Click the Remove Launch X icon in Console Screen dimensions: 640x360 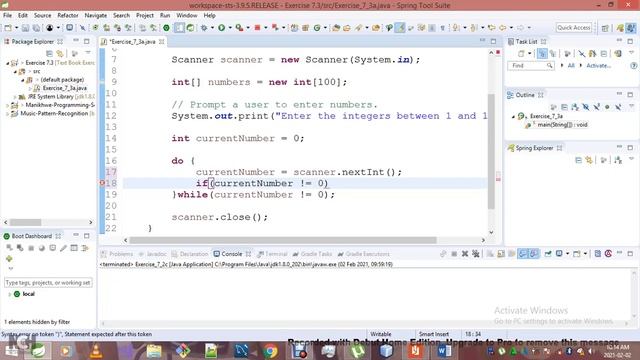464,254
